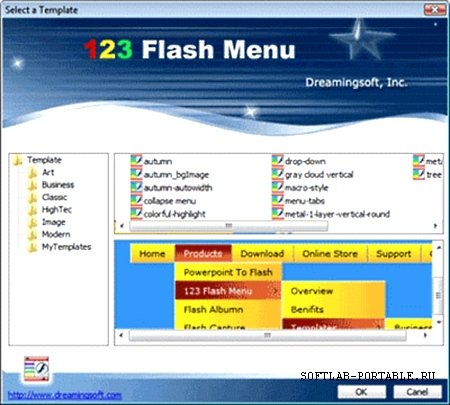Click the Cancel button
Viewport: 450px width, 405px height.
pyautogui.click(x=417, y=392)
